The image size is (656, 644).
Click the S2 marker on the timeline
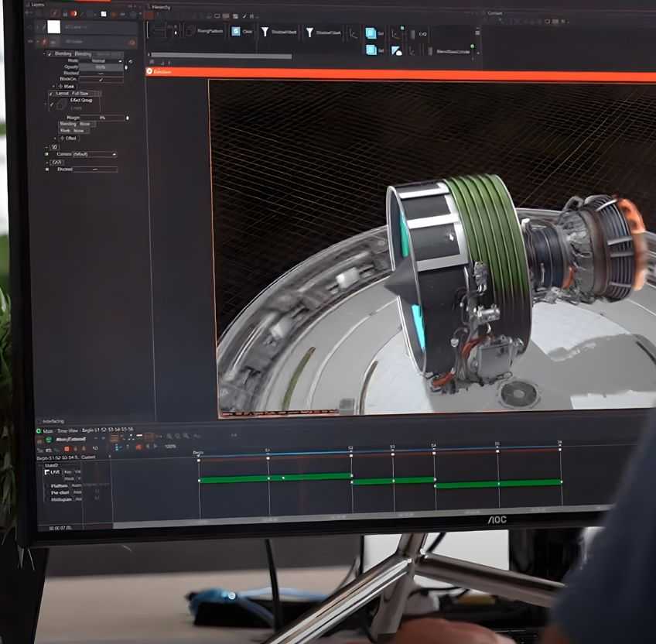[x=350, y=448]
